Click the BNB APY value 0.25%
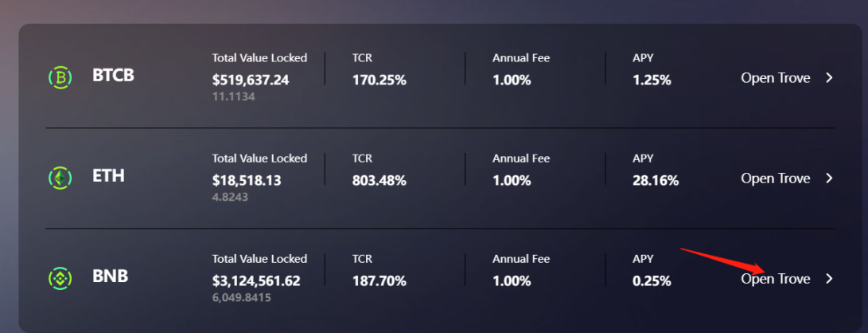 pyautogui.click(x=652, y=280)
